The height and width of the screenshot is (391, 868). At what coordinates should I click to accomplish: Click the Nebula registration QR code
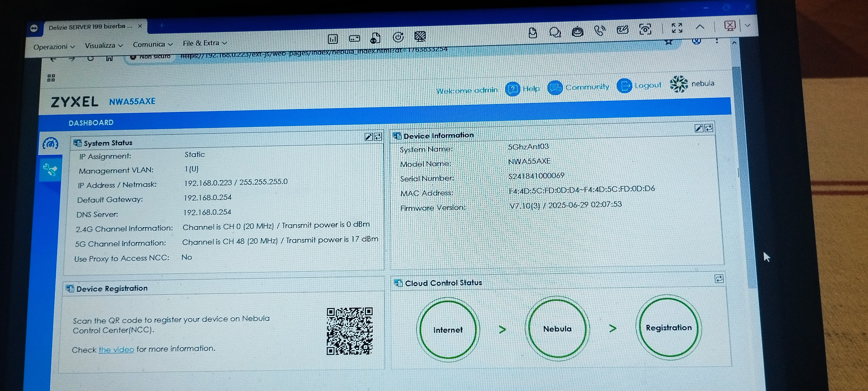pyautogui.click(x=349, y=331)
